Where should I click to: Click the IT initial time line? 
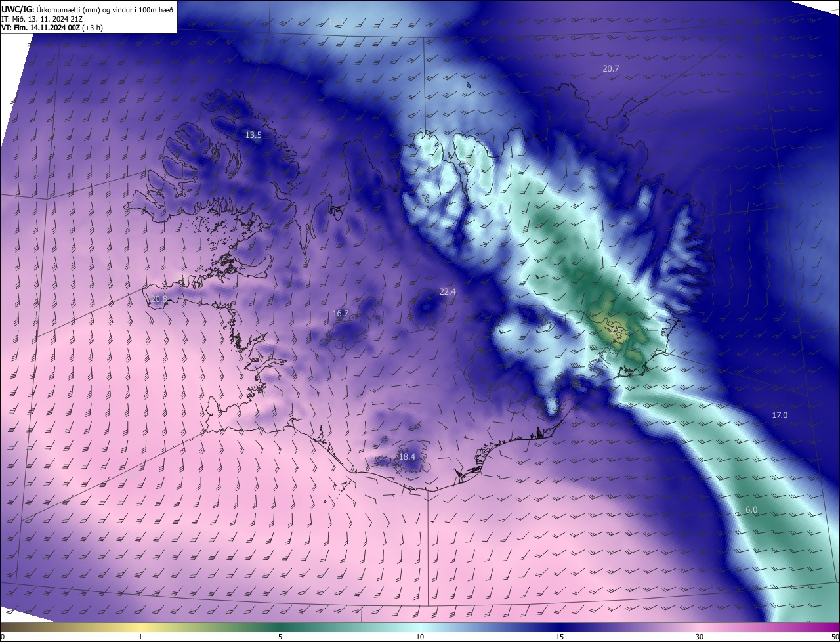(42, 18)
